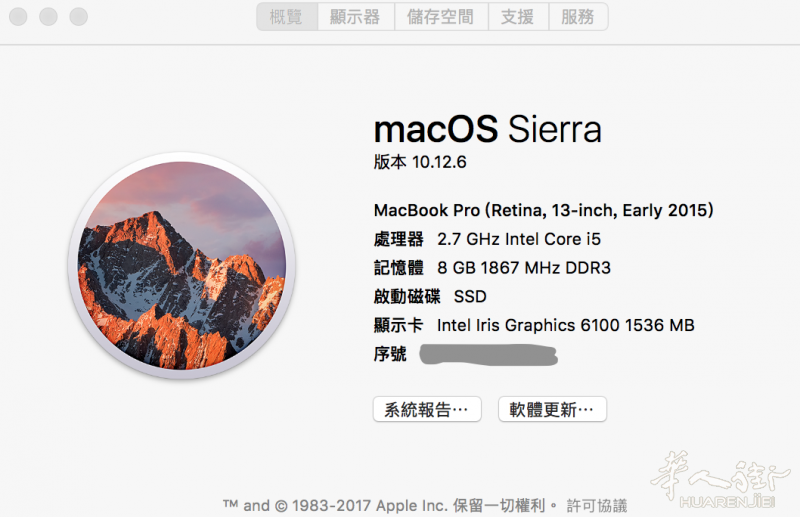Click the SSD startup disk value
This screenshot has height=517, width=800.
[470, 297]
